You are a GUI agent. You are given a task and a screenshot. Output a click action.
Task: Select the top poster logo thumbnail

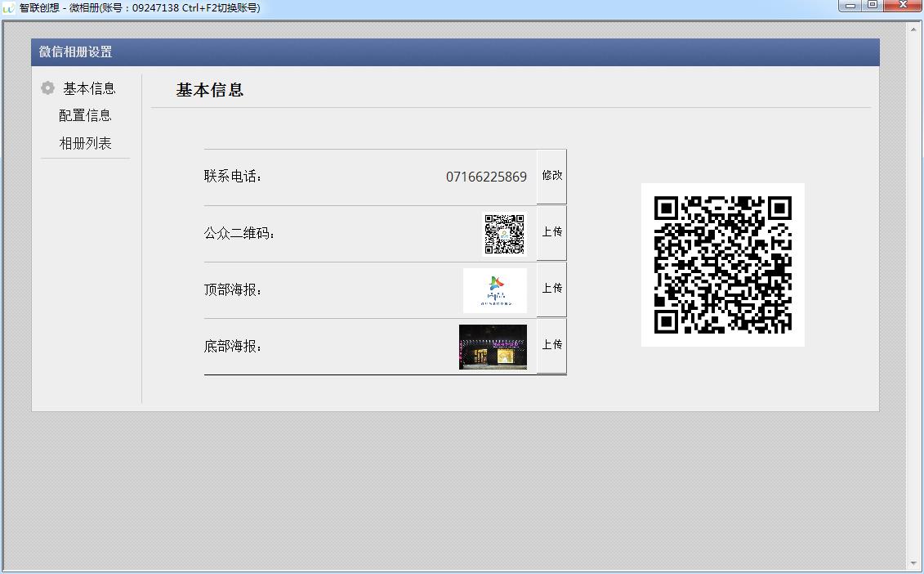(x=495, y=291)
